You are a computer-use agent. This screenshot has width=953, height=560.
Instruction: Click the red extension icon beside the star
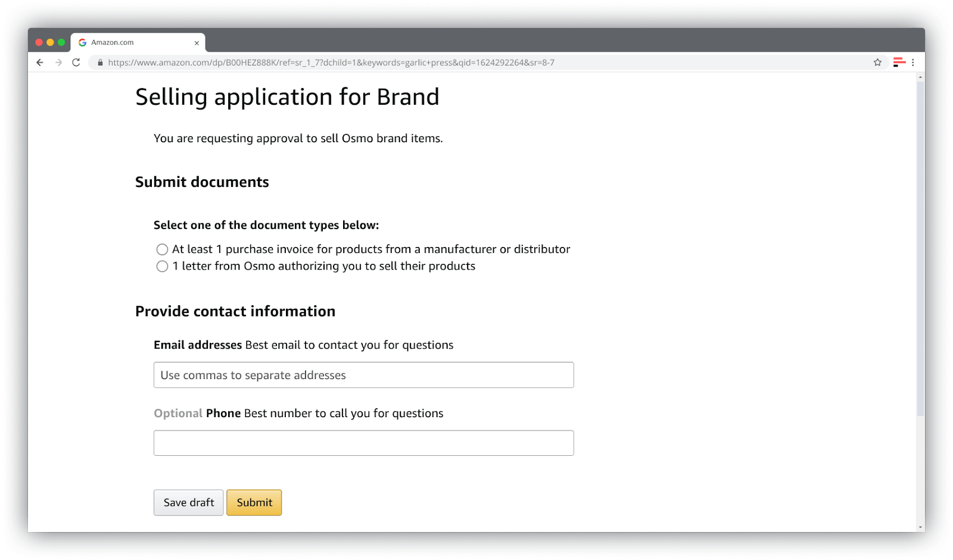(x=898, y=62)
